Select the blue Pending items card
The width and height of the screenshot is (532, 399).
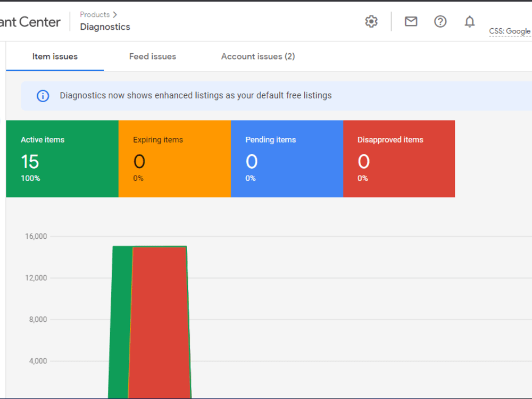click(x=287, y=159)
